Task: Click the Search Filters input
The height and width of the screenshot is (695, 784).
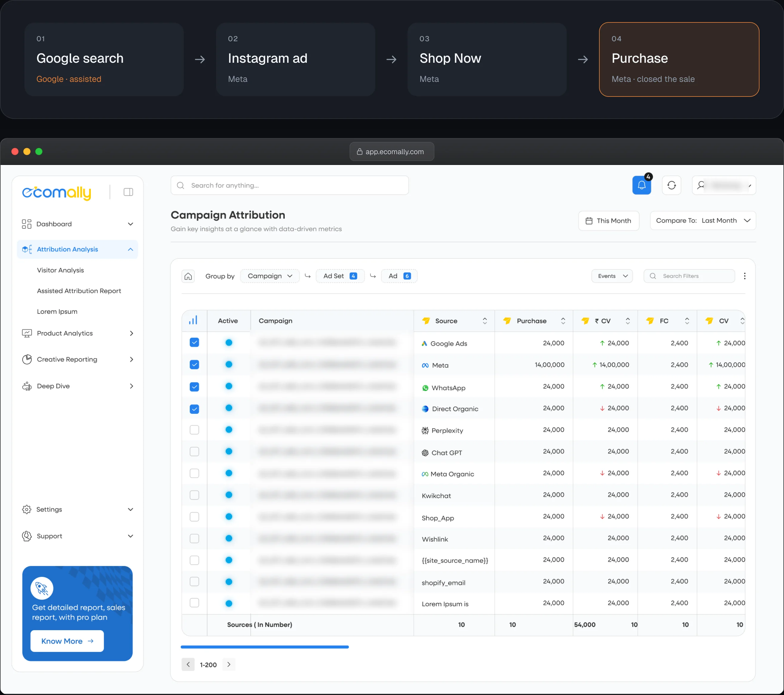Action: [689, 276]
